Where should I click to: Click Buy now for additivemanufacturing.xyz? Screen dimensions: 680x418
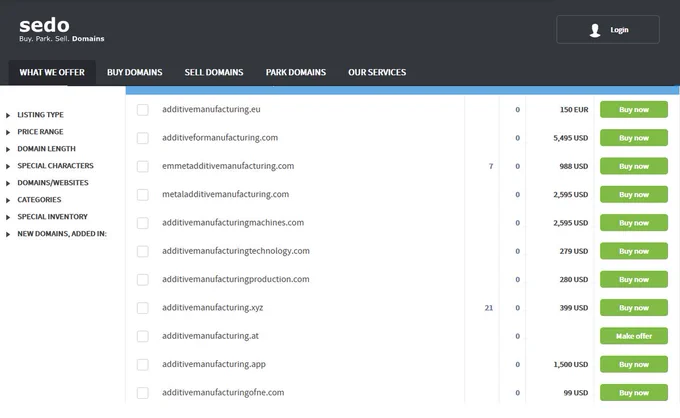point(634,308)
